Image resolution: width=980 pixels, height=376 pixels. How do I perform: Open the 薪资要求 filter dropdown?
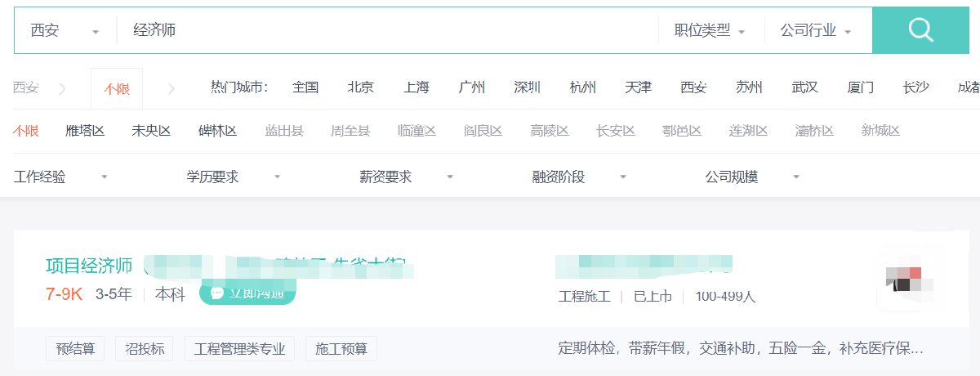tap(407, 177)
